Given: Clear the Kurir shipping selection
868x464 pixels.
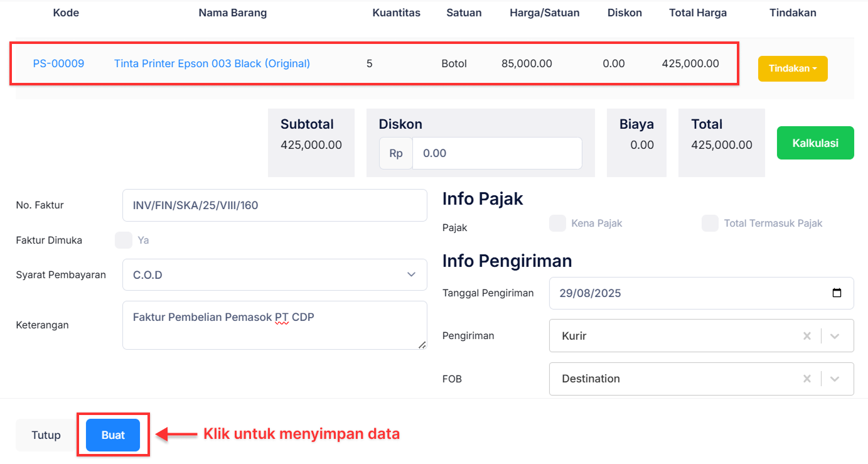Looking at the screenshot, I should click(x=807, y=335).
